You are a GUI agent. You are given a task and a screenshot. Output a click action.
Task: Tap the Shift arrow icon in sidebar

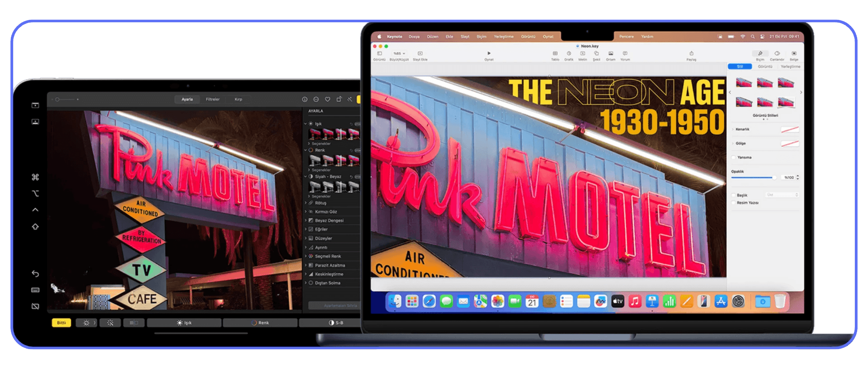click(x=35, y=227)
